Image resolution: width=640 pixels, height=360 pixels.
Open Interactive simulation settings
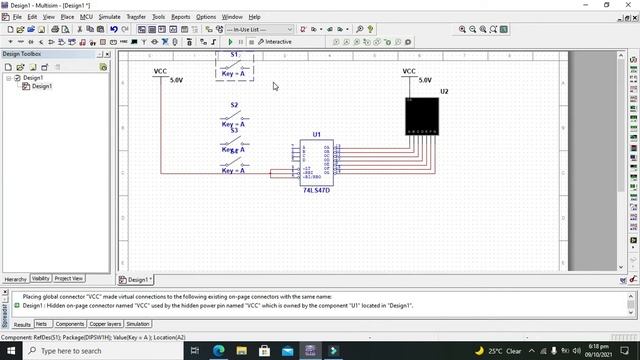tap(275, 42)
